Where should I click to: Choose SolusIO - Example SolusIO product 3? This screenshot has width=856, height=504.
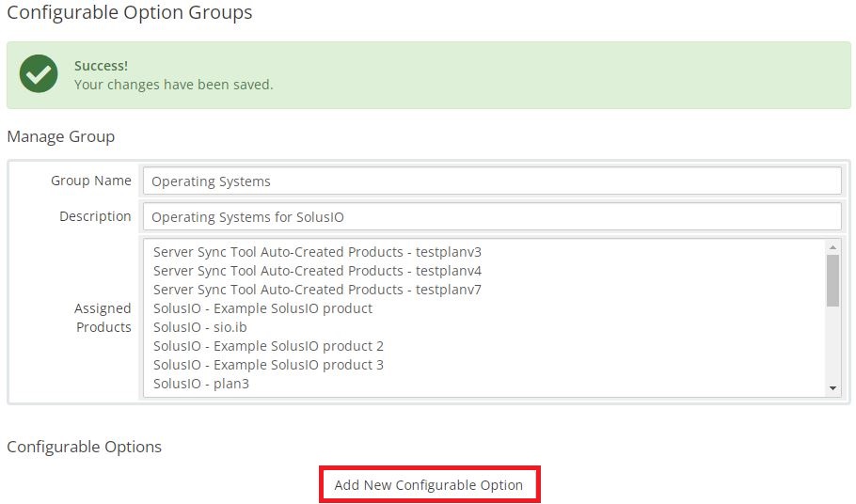[x=268, y=365]
